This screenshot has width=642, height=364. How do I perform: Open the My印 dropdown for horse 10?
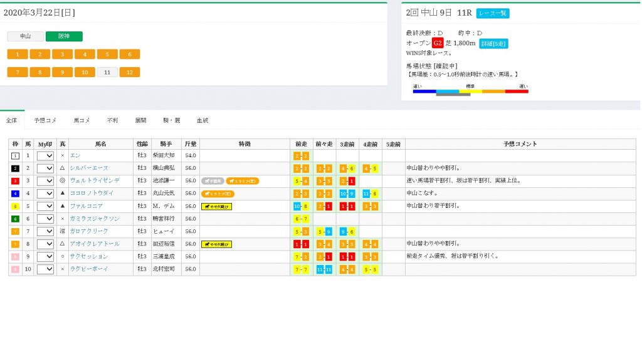45,269
